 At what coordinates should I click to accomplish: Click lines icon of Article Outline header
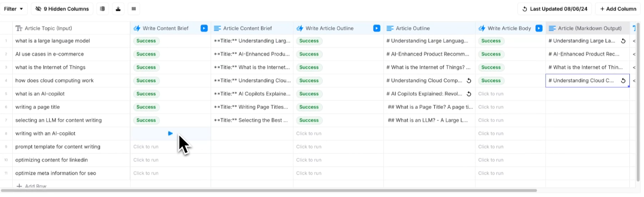click(x=390, y=28)
